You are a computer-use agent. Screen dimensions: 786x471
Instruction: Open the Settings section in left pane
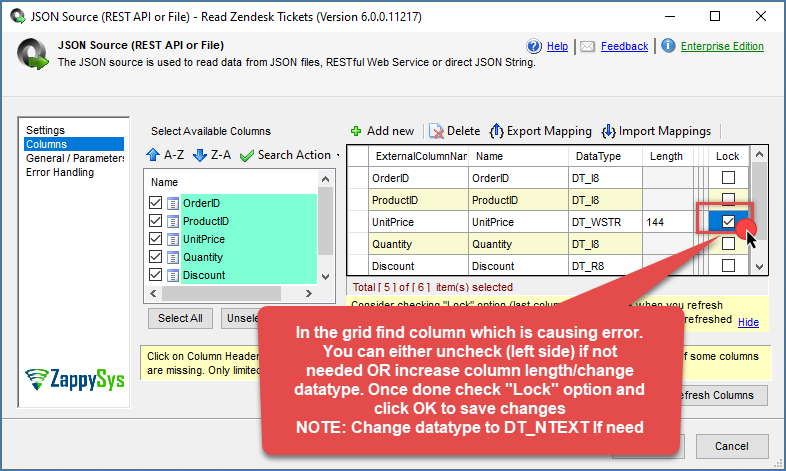click(x=45, y=130)
